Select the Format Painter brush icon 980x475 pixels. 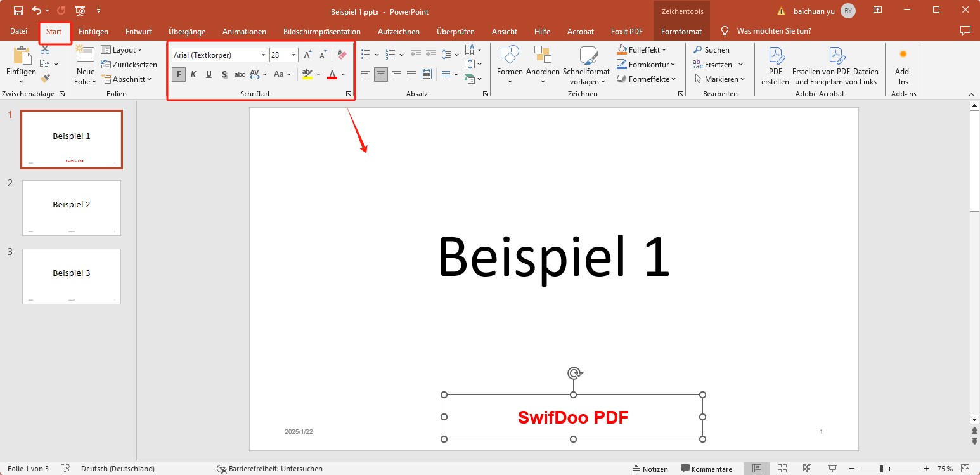pyautogui.click(x=45, y=78)
